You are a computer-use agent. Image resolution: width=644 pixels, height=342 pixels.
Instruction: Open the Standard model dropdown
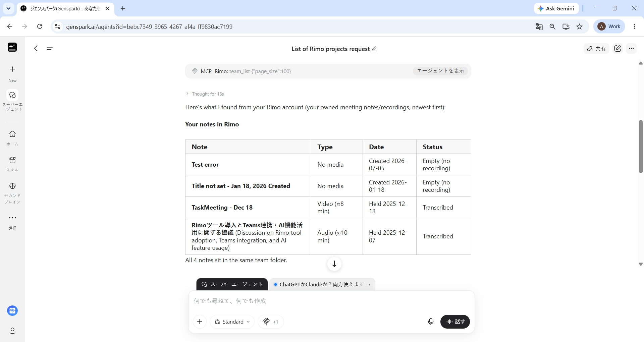(x=232, y=322)
